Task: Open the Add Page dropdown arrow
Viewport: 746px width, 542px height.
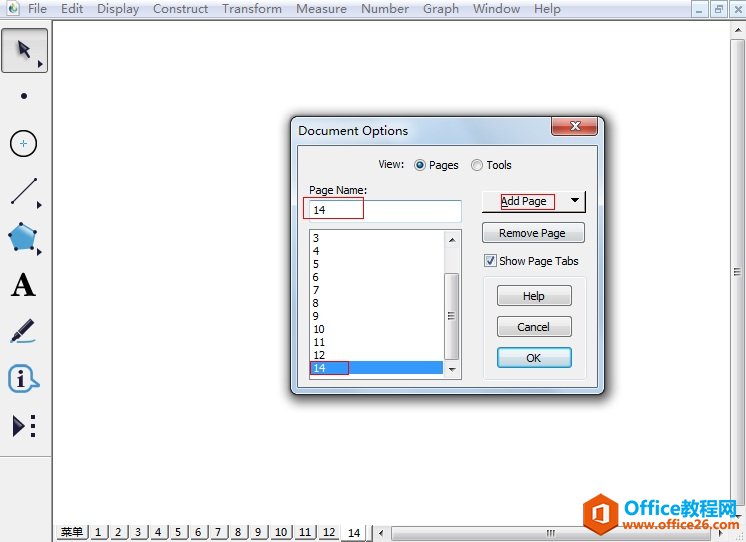Action: tap(575, 200)
